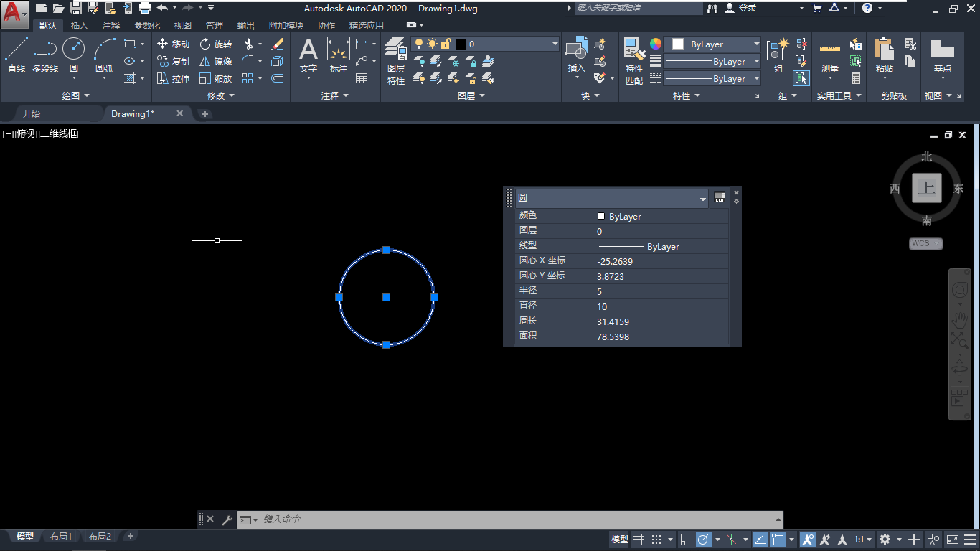Screen dimensions: 980x551
Task: Click the 移动 (Move) tool
Action: pos(173,44)
